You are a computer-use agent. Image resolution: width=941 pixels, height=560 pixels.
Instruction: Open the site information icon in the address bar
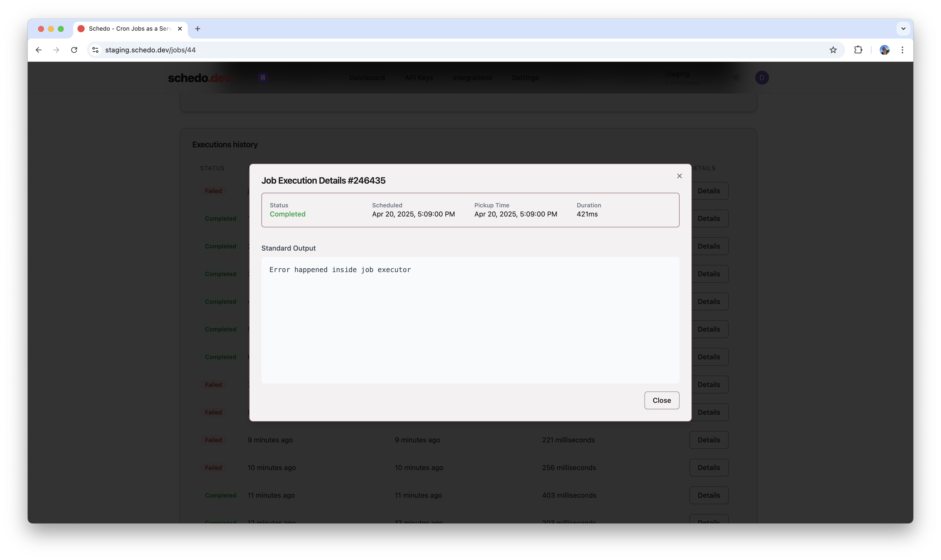(x=95, y=50)
